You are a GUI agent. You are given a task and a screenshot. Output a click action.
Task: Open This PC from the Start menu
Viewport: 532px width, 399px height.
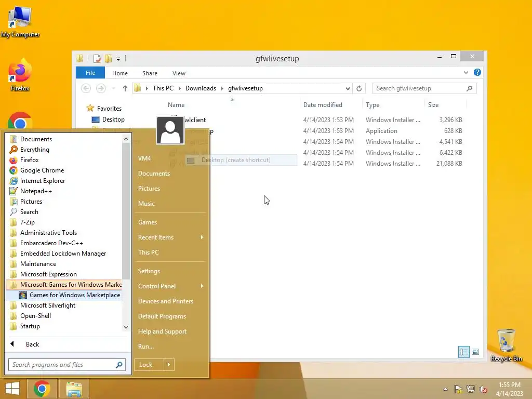coord(170,252)
